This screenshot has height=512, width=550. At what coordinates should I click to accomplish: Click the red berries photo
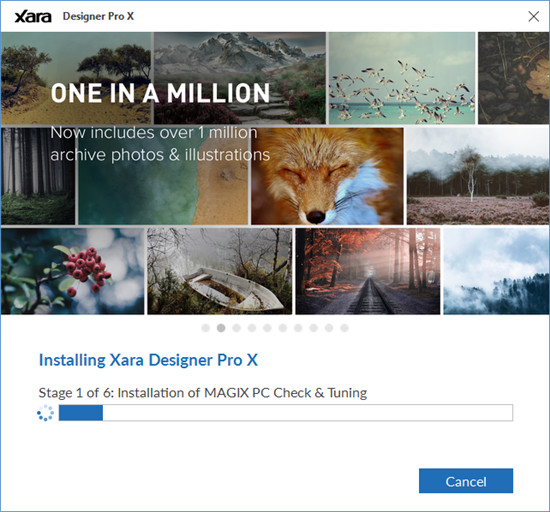[x=73, y=271]
